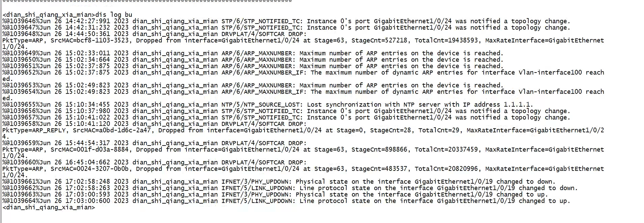The height and width of the screenshot is (223, 644).
Task: Place cursor at the bottom empty prompt
Action: [x=98, y=207]
